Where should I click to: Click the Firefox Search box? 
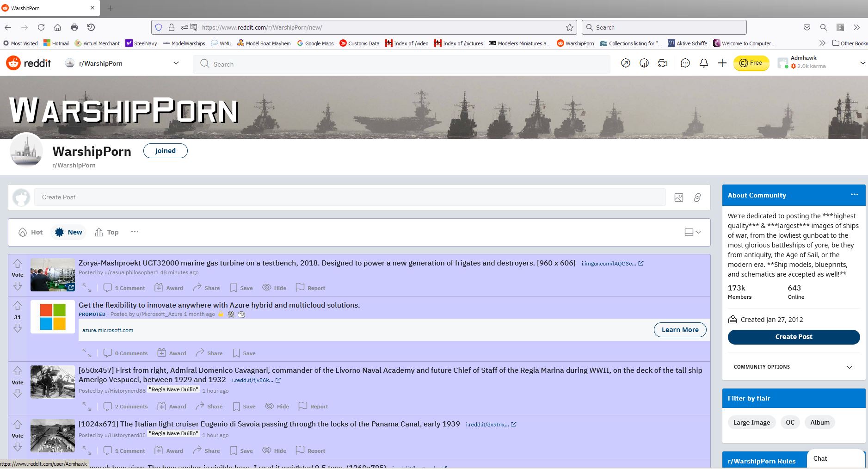click(664, 27)
